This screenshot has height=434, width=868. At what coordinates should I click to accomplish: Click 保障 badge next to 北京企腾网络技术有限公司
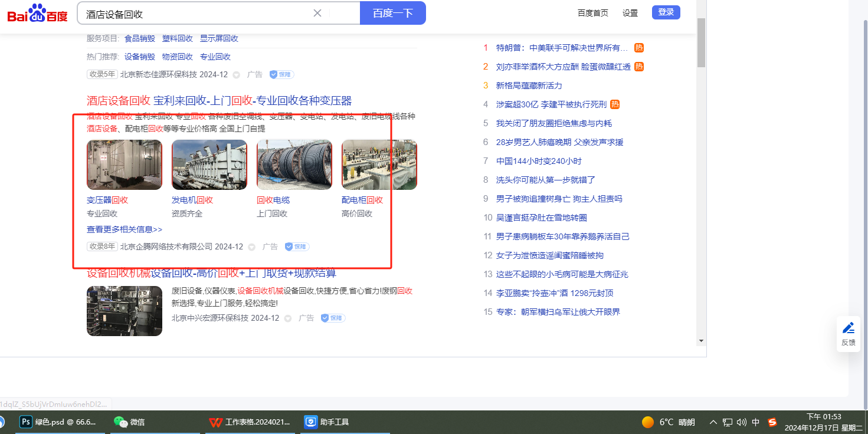[x=297, y=246]
